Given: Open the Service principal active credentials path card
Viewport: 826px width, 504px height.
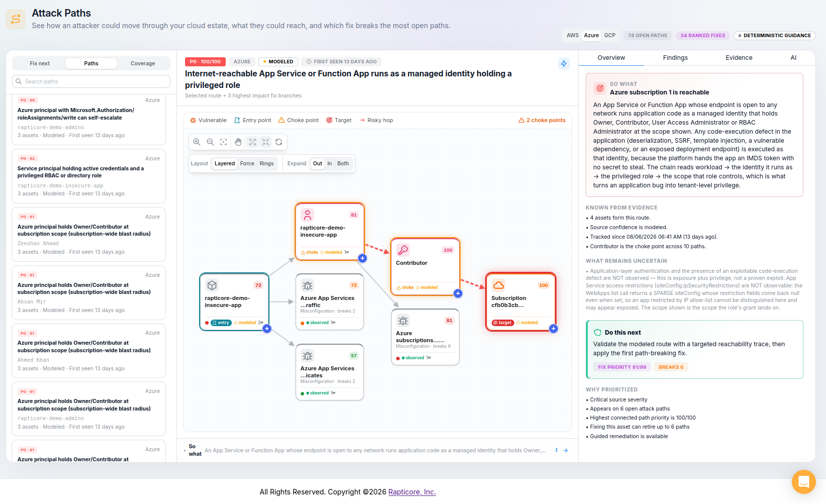Looking at the screenshot, I should tap(88, 176).
